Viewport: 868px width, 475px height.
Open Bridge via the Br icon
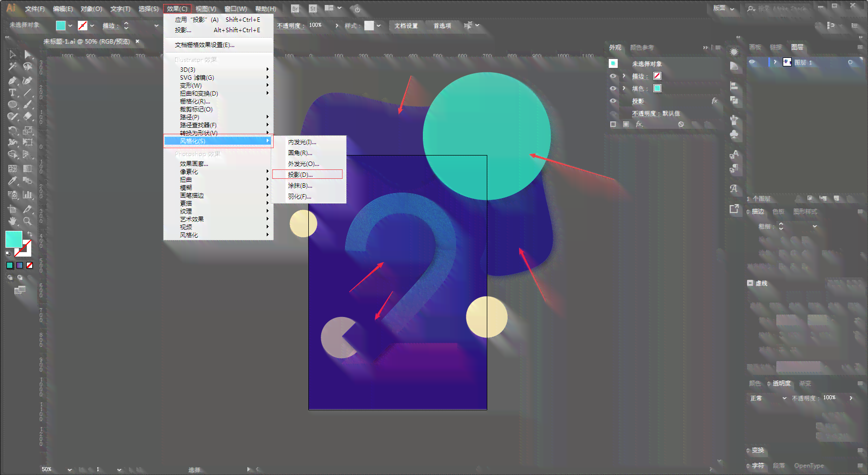click(295, 8)
